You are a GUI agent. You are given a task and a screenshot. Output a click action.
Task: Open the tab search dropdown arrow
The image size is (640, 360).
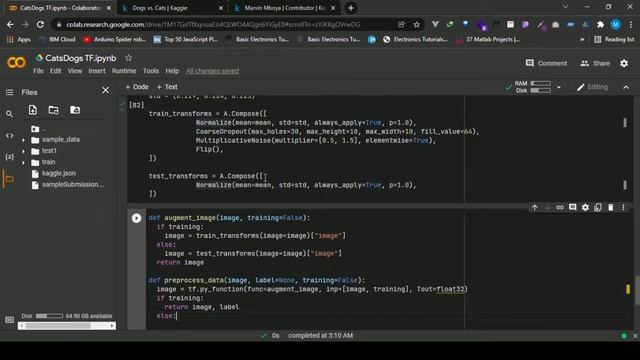click(565, 7)
